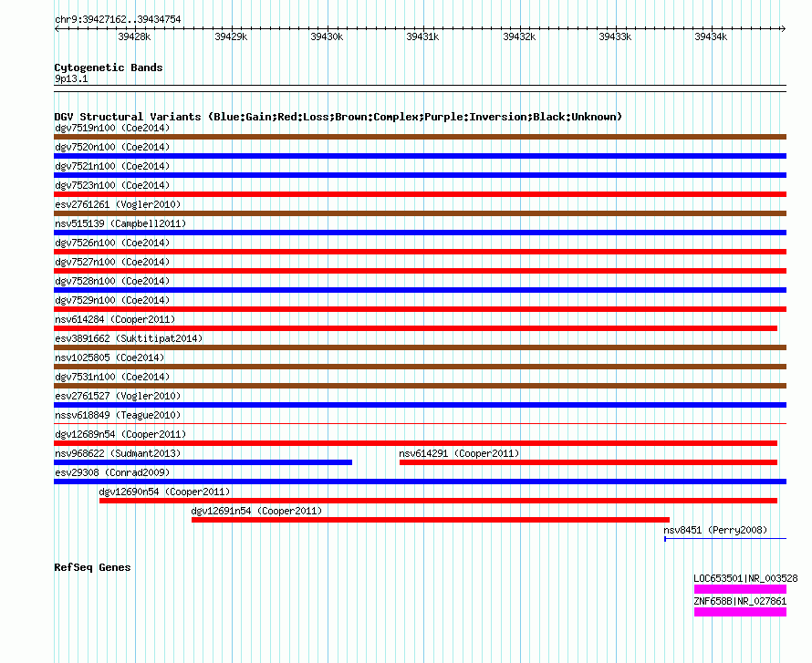Select the red dgv12690n54 loss bar
The image size is (812, 663).
coord(438,501)
